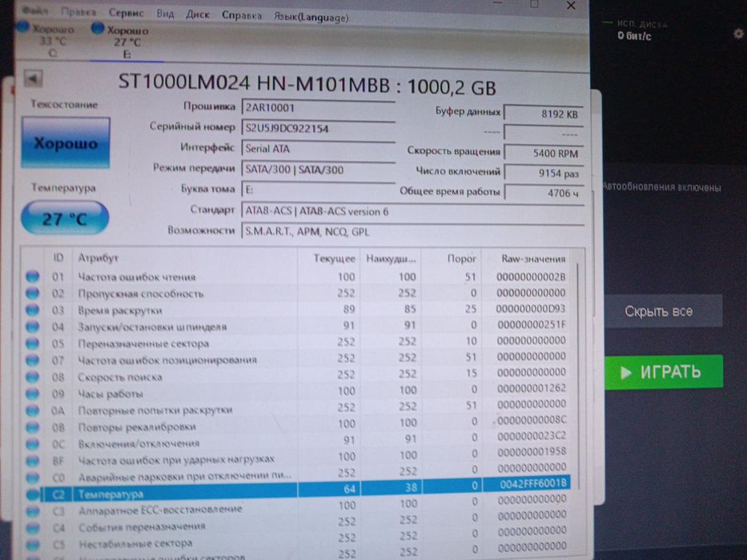Click status circle for Время раскрутки
Screen dimensions: 747x560
pos(32,310)
